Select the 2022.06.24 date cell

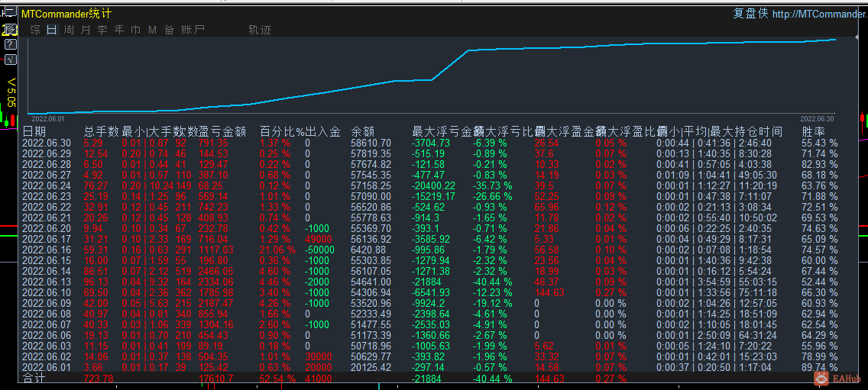tap(47, 185)
